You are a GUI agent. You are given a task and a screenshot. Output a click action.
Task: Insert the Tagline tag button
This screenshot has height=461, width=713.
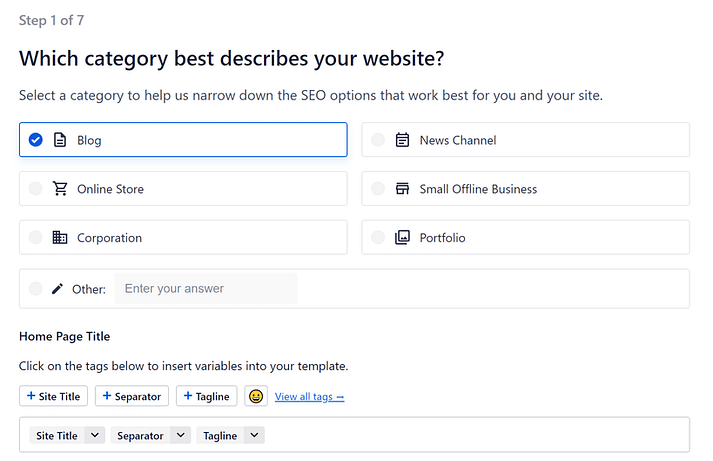[206, 396]
